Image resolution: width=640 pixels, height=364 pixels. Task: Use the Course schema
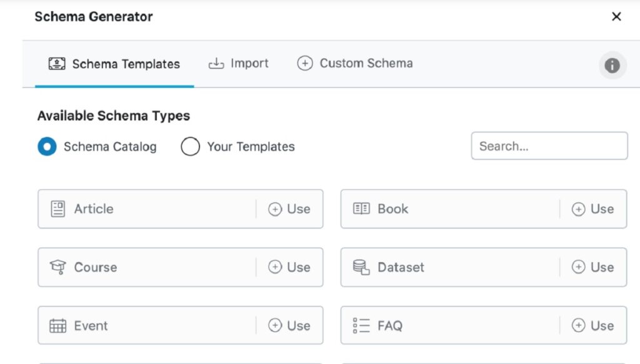tap(289, 267)
